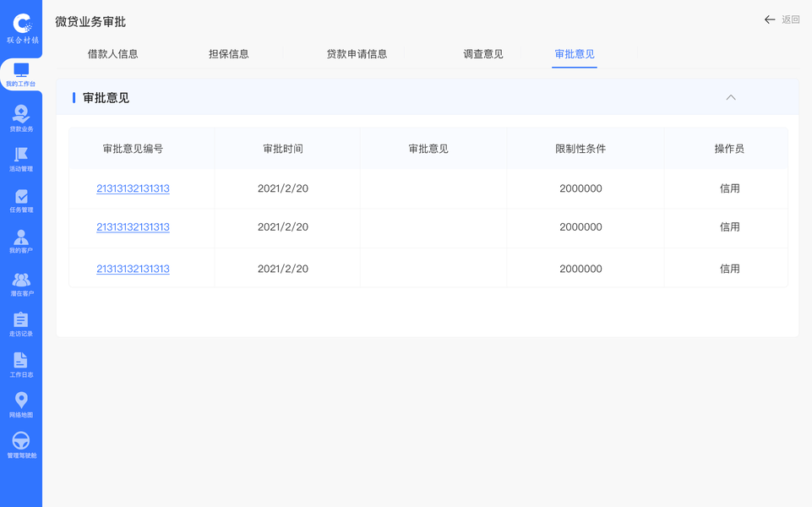The height and width of the screenshot is (507, 812).
Task: Click the 审批时间 column header
Action: 283,150
